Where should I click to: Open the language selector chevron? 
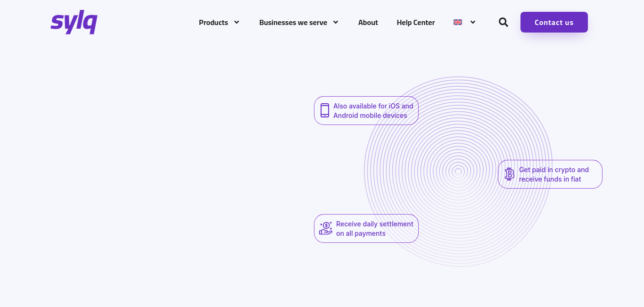pyautogui.click(x=473, y=22)
